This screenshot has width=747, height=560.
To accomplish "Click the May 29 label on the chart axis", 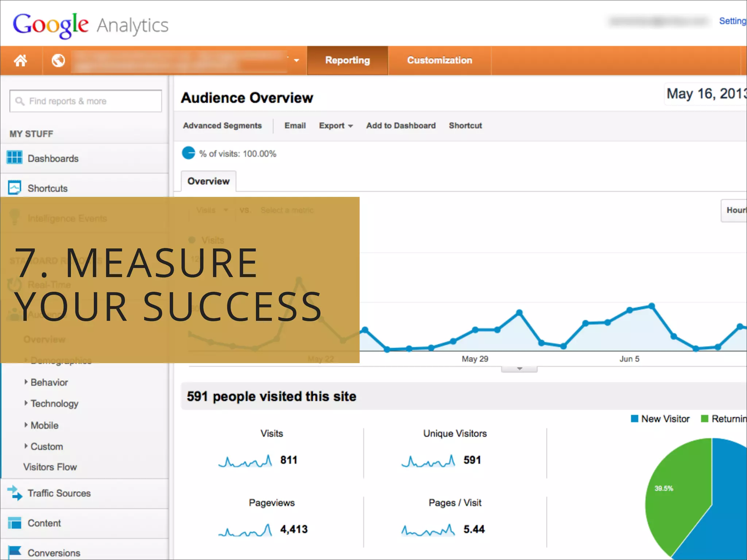I will tap(475, 359).
